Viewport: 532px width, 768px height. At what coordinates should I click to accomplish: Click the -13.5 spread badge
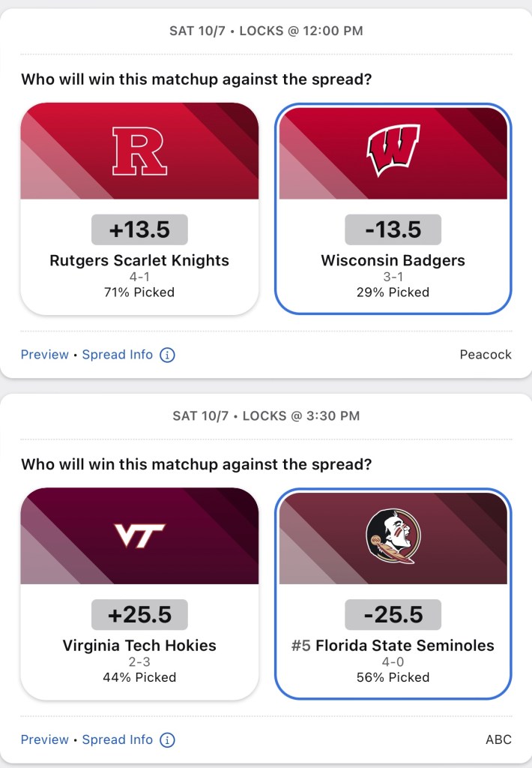pos(393,229)
